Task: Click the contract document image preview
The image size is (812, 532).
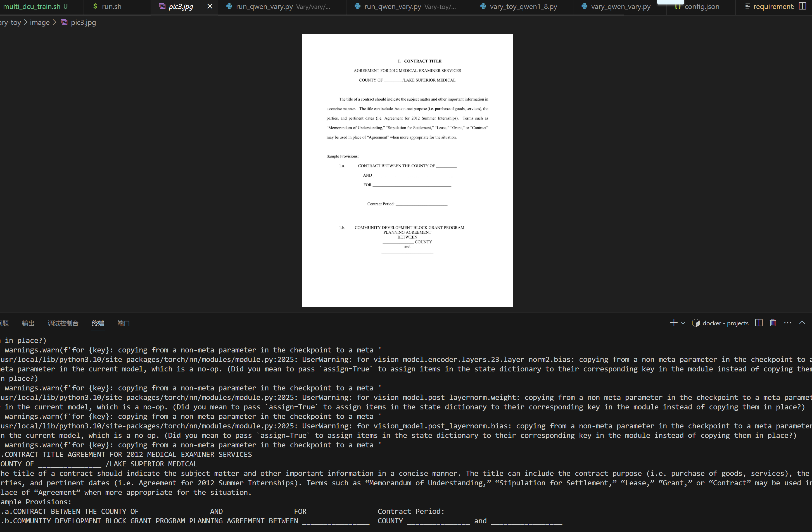Action: coord(407,170)
